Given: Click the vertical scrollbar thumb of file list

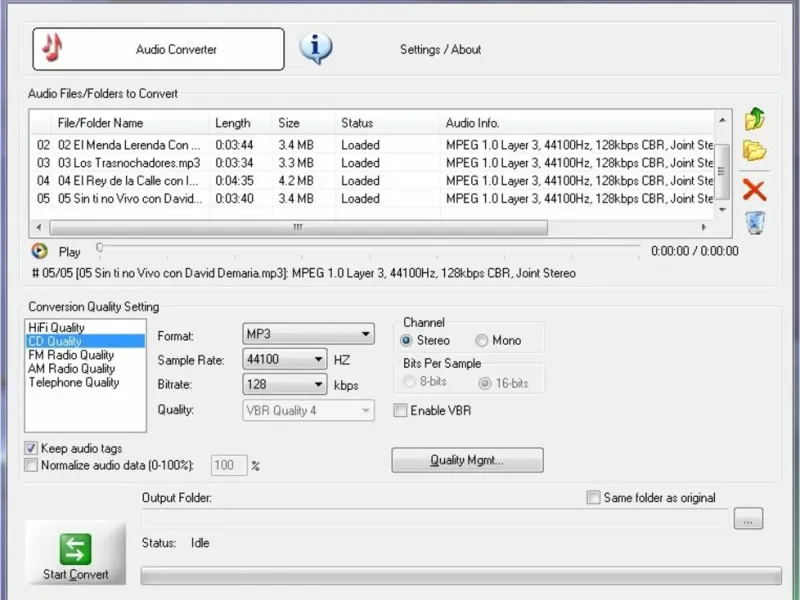Looking at the screenshot, I should tap(721, 171).
